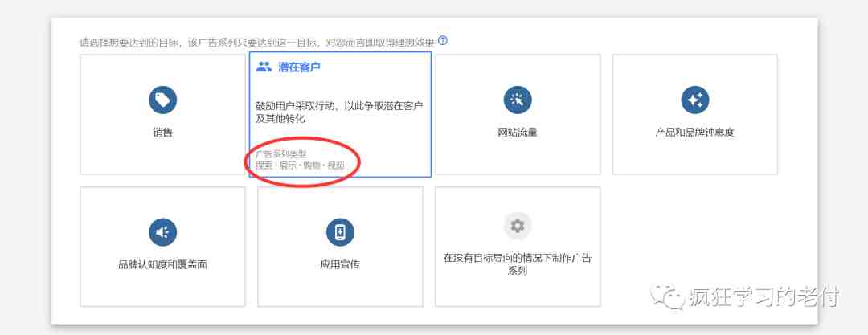
Task: Choose the 产品和品牌钟意度 goal card
Action: click(694, 114)
